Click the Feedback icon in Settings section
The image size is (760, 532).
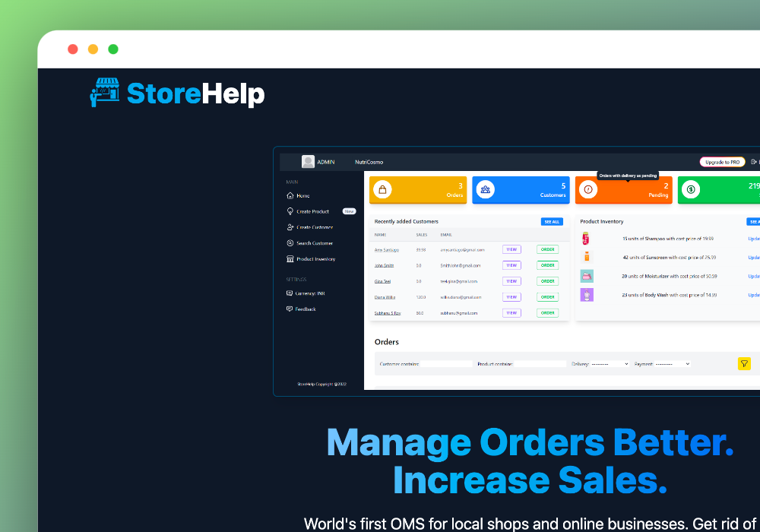click(x=289, y=309)
